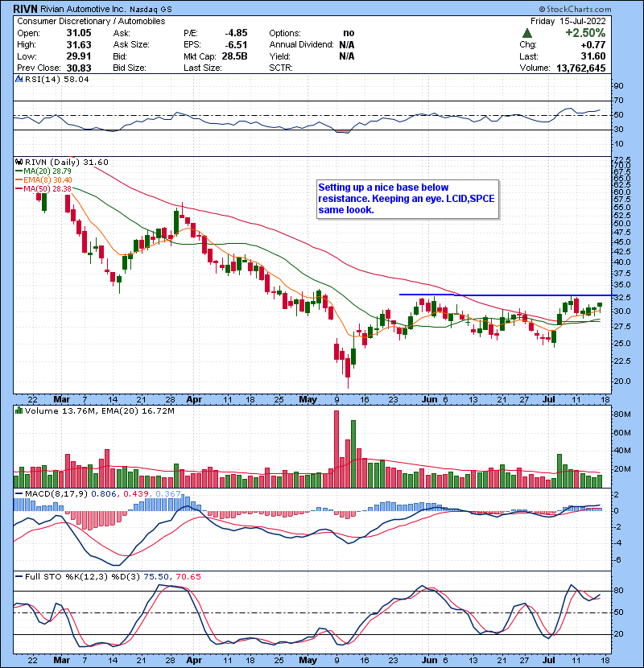This screenshot has height=668, width=644.
Task: Click the Apr label on the price axis
Action: [194, 399]
